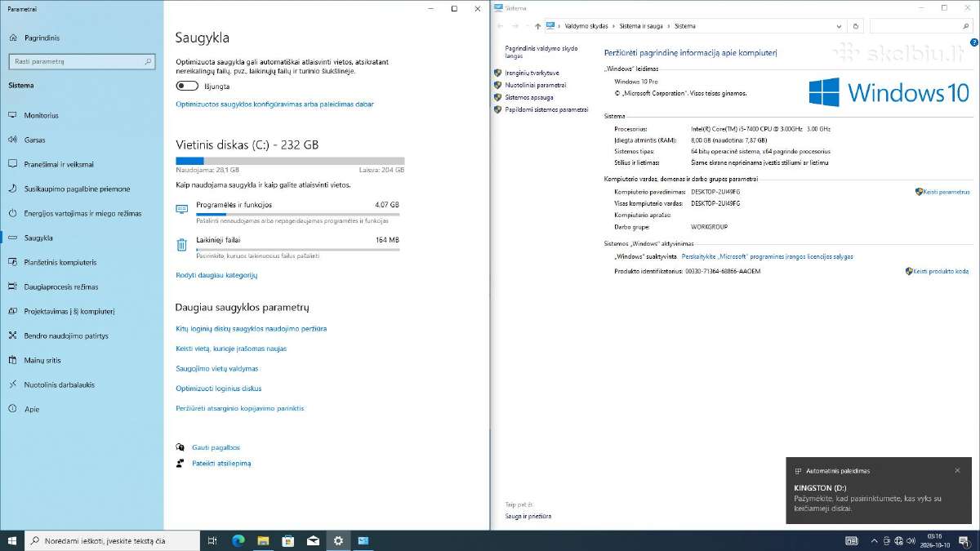This screenshot has height=551, width=980.
Task: Open touch keyboard icon in system tray
Action: click(x=852, y=540)
